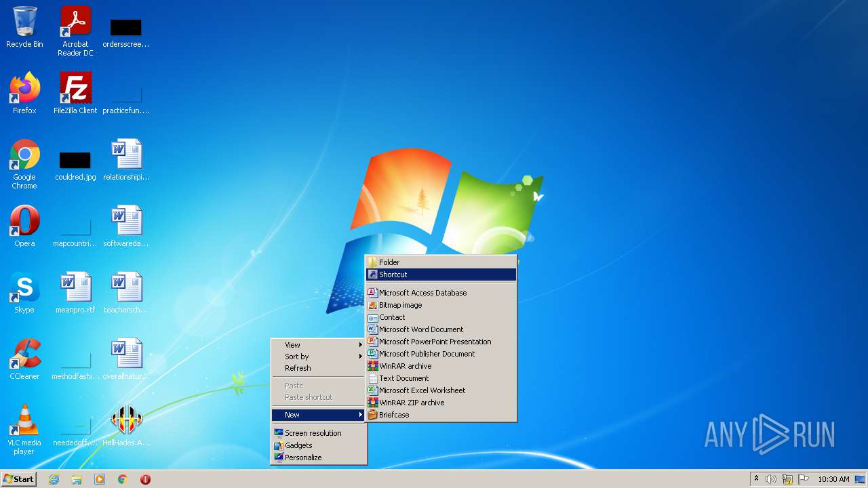Select the relationshipi... Word document icon
Viewport: 868px width, 488px height.
(126, 160)
